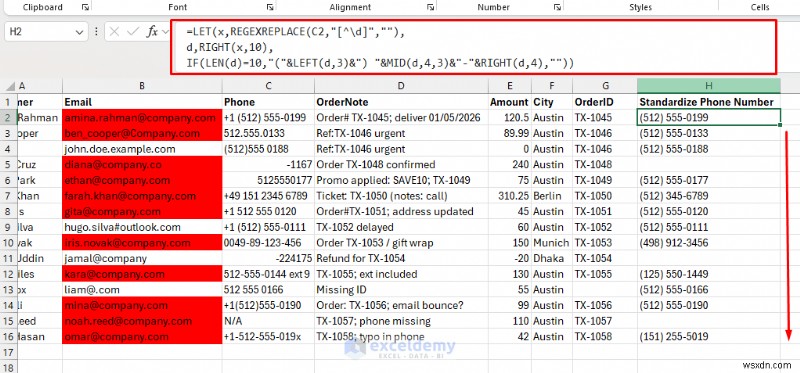Click the Enter checkmark icon beside formula bar
The image size is (800, 373).
(133, 32)
